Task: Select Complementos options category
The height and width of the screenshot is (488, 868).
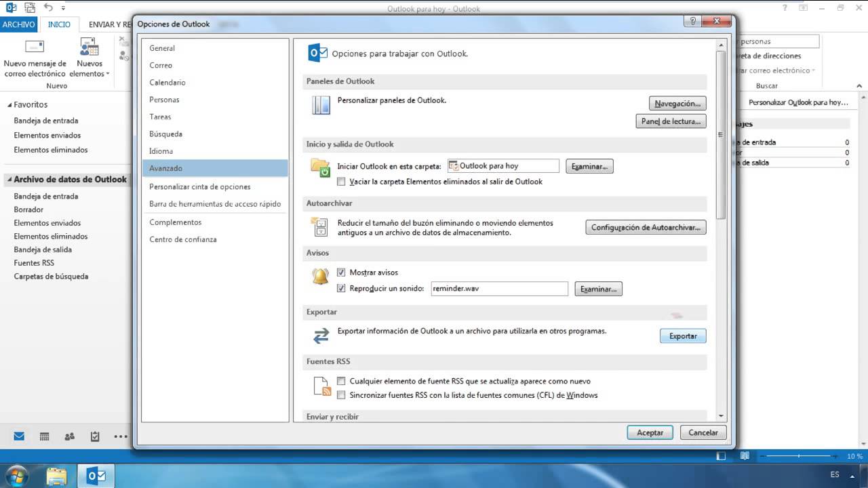Action: pyautogui.click(x=215, y=222)
